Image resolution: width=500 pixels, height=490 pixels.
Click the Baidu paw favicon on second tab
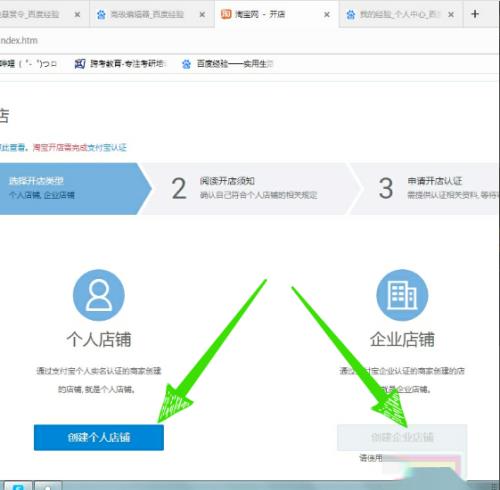tap(101, 14)
